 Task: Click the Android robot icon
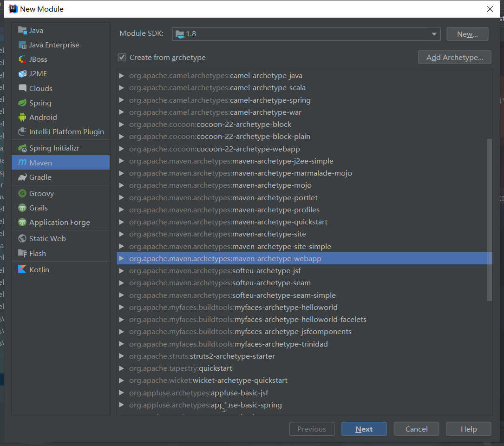coord(22,117)
